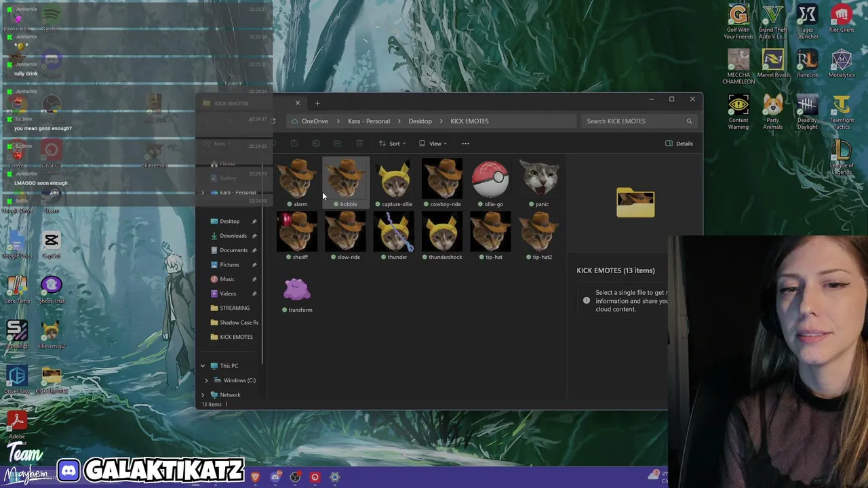Open the RuneLite desktop icon
The image size is (868, 488).
807,64
